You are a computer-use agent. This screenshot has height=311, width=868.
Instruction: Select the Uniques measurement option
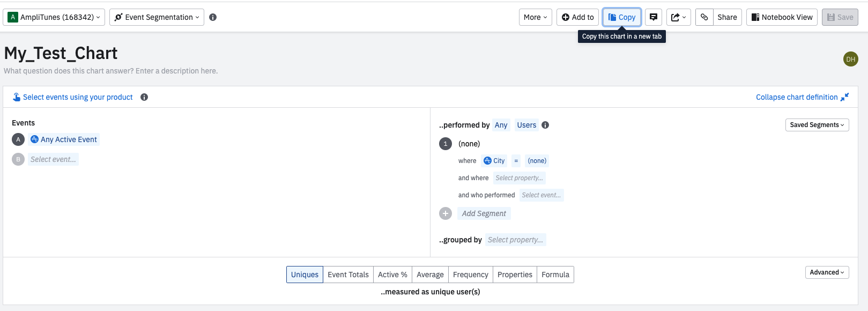coord(305,275)
